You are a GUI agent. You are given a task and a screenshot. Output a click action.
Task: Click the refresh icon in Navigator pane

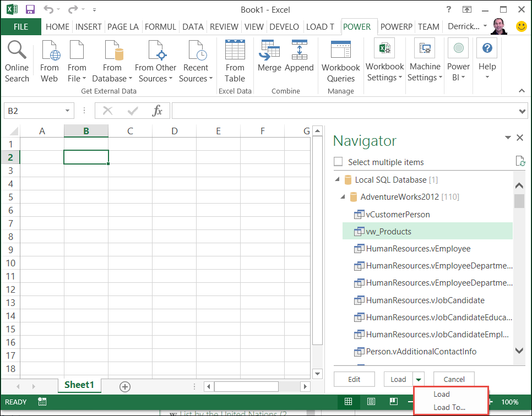(x=520, y=161)
